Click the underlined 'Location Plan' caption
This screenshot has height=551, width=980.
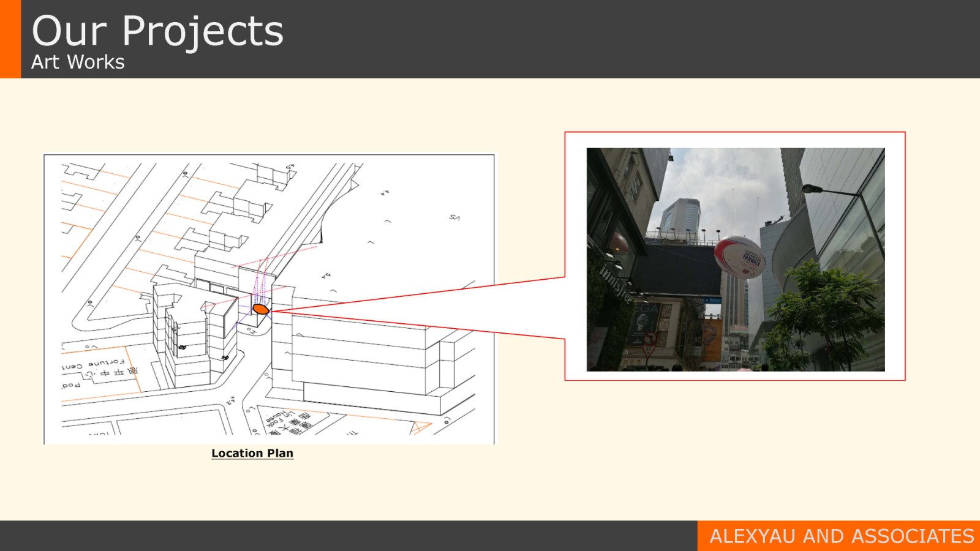tap(252, 453)
